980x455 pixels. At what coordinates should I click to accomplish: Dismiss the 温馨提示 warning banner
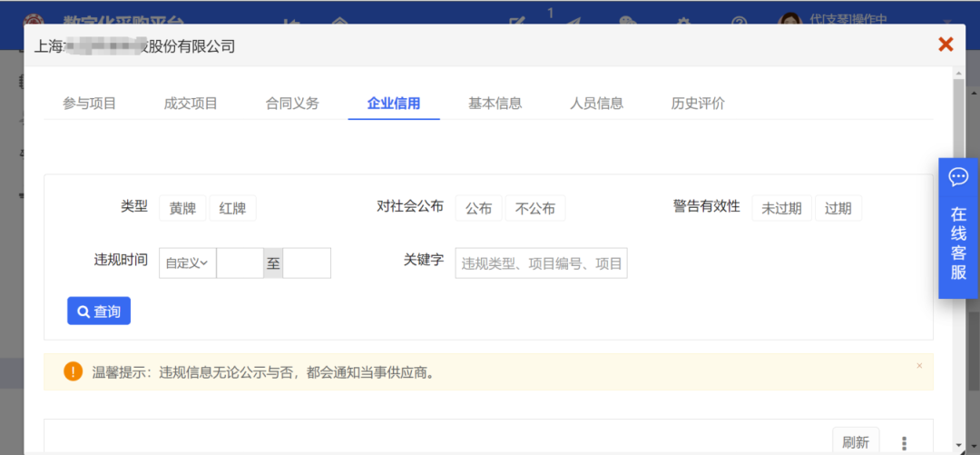918,366
